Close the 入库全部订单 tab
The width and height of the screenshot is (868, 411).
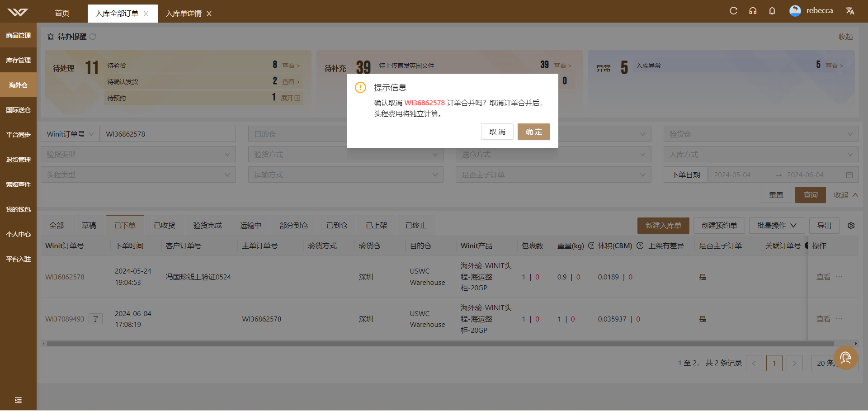[x=146, y=14]
